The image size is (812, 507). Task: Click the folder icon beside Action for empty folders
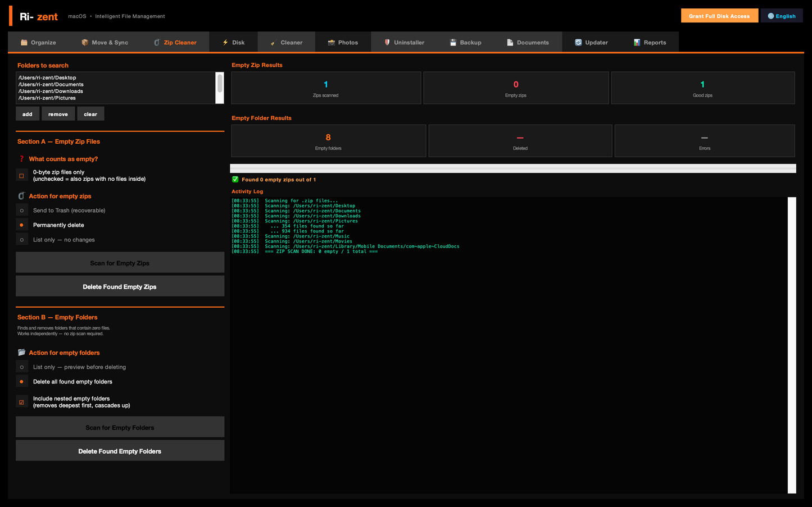(21, 353)
